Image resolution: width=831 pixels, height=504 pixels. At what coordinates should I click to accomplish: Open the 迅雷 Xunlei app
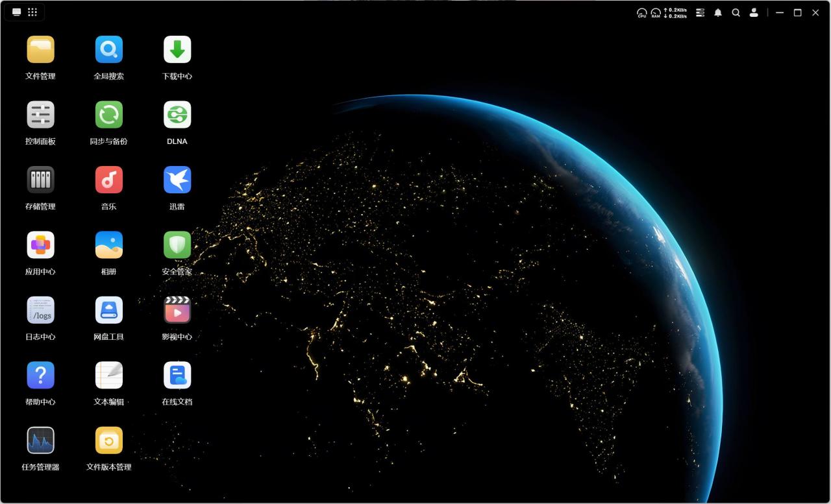[x=177, y=180]
